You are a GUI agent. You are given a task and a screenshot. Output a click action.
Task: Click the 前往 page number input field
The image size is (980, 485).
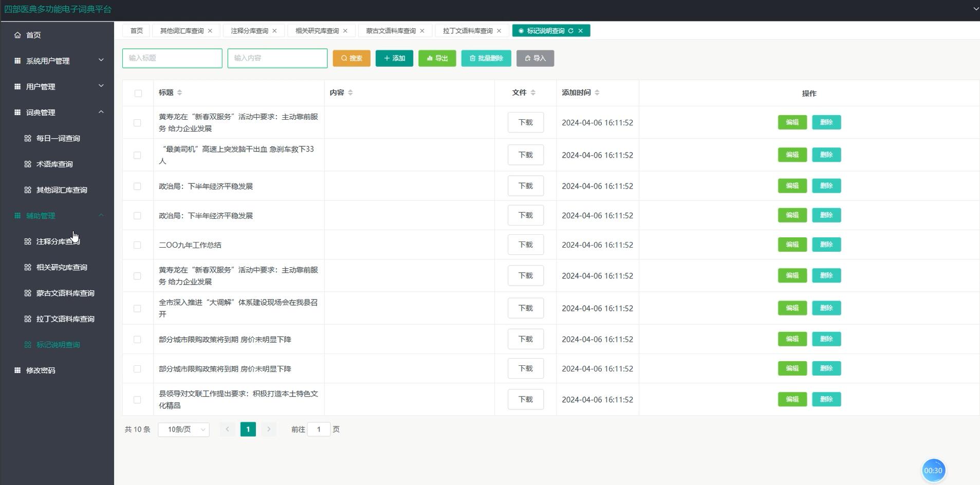319,429
